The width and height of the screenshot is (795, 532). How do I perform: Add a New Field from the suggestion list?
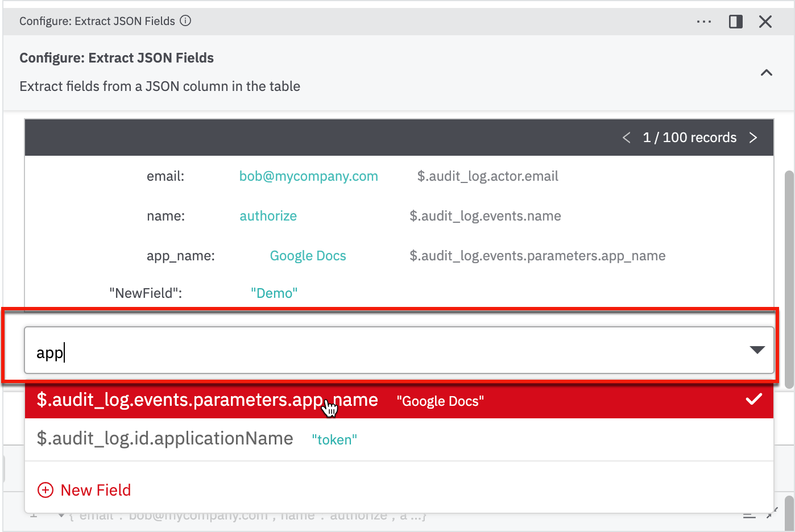coord(96,489)
